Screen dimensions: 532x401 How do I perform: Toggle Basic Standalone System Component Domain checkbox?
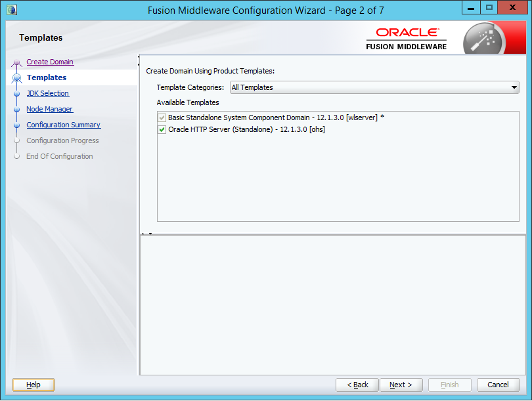pyautogui.click(x=162, y=117)
